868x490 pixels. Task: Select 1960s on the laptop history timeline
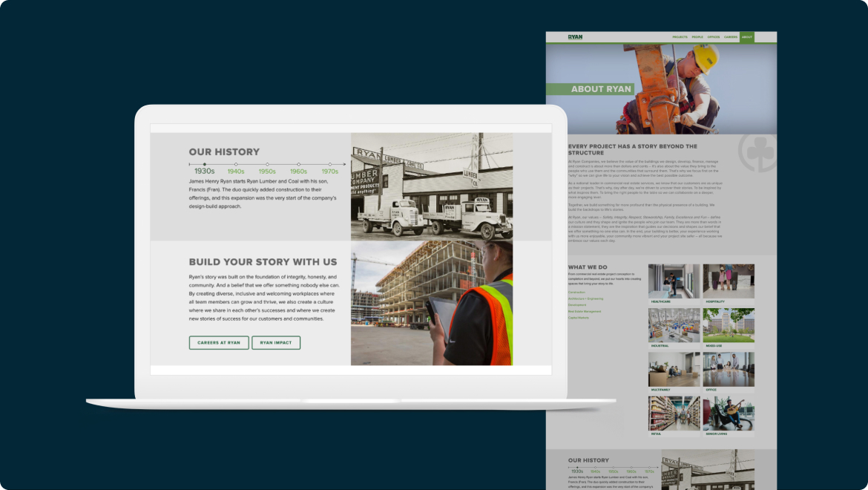click(x=298, y=171)
